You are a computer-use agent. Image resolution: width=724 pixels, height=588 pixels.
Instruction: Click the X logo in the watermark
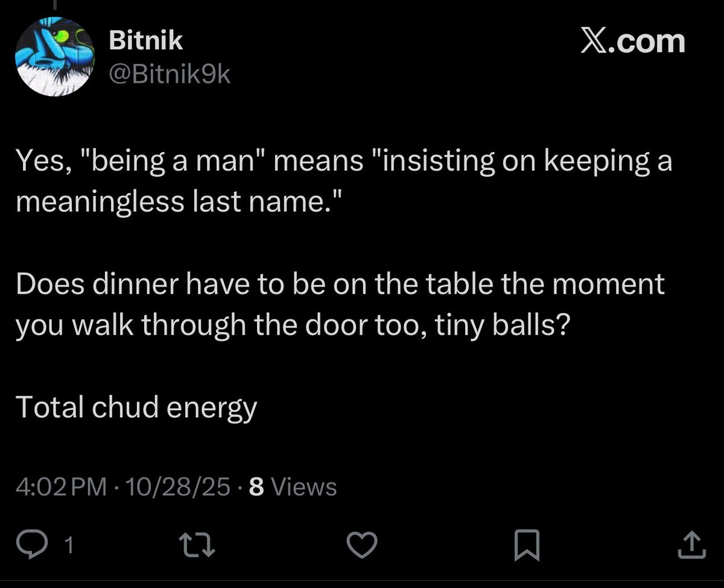point(594,42)
